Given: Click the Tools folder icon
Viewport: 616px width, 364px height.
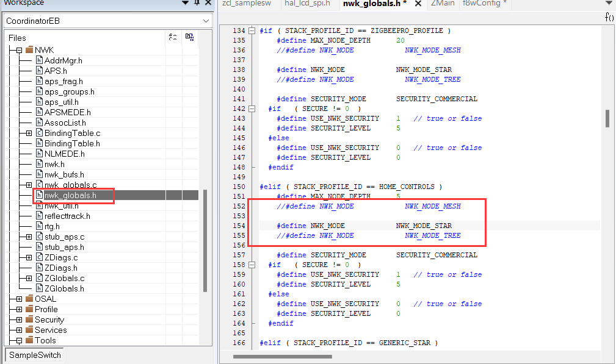Looking at the screenshot, I should click(x=29, y=340).
